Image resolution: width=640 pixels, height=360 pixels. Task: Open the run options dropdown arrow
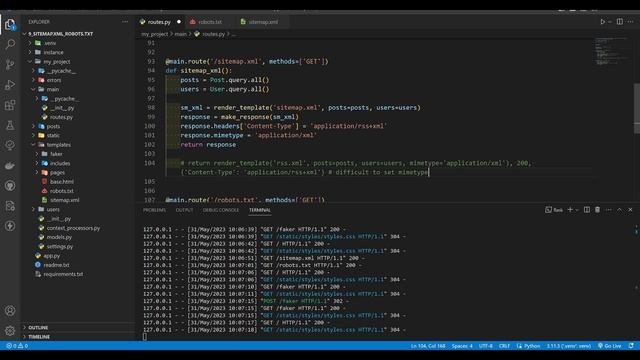pyautogui.click(x=610, y=22)
